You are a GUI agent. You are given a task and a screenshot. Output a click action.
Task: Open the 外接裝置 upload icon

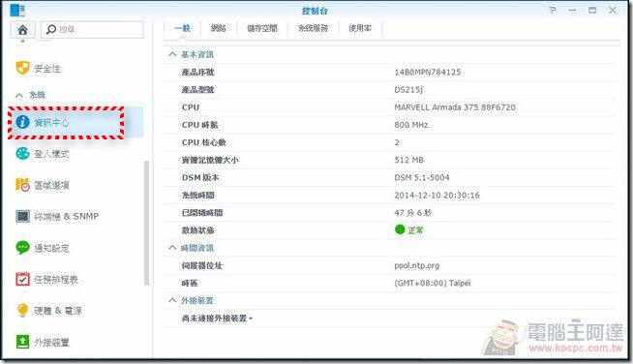click(22, 342)
